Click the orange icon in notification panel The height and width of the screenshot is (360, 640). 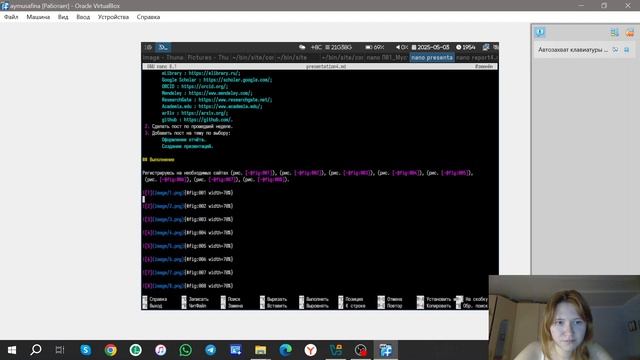(x=630, y=33)
